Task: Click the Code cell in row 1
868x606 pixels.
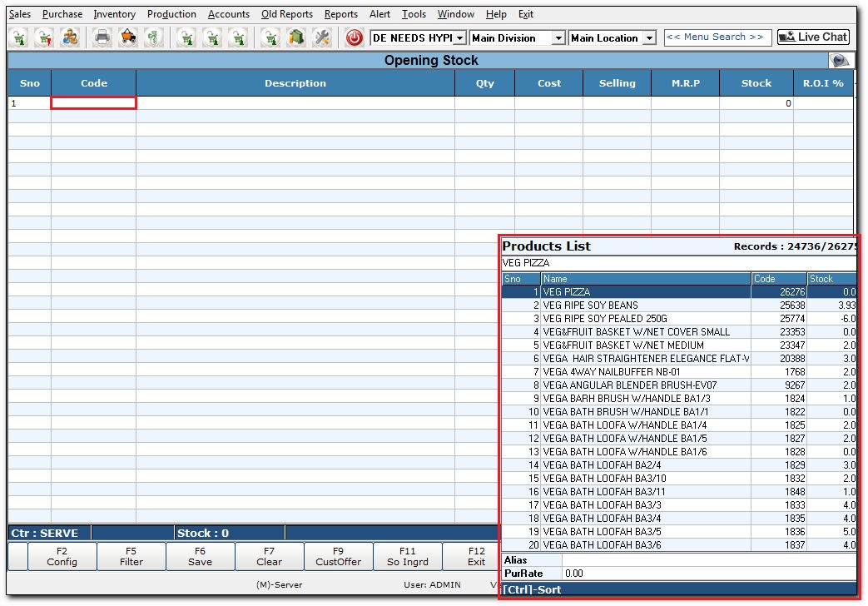Action: tap(93, 103)
